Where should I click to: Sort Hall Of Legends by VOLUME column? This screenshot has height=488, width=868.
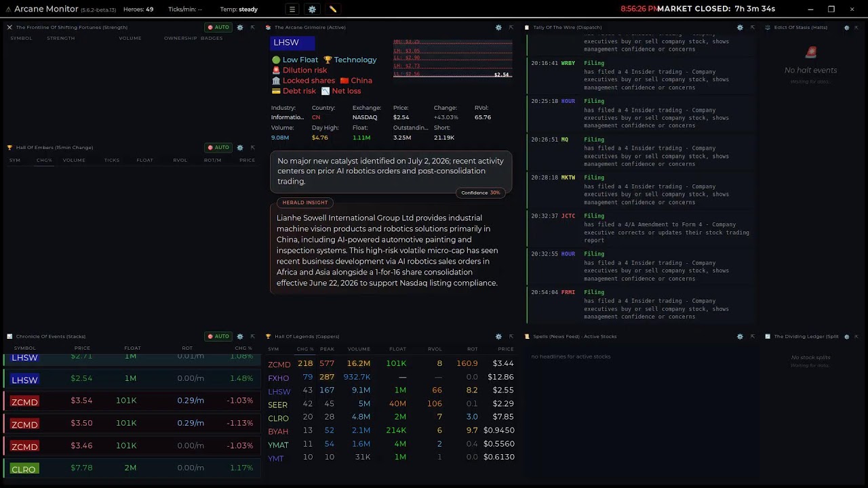(359, 349)
